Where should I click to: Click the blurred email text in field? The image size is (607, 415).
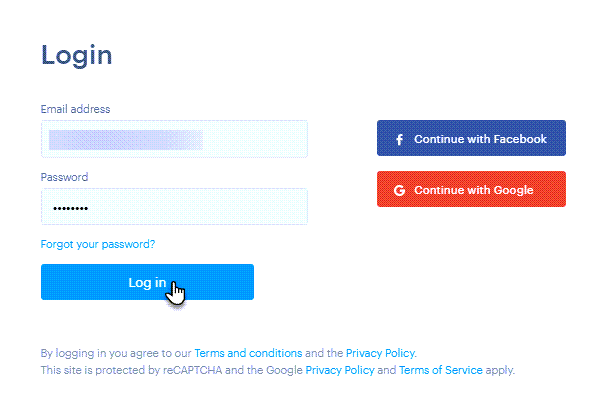pos(125,139)
